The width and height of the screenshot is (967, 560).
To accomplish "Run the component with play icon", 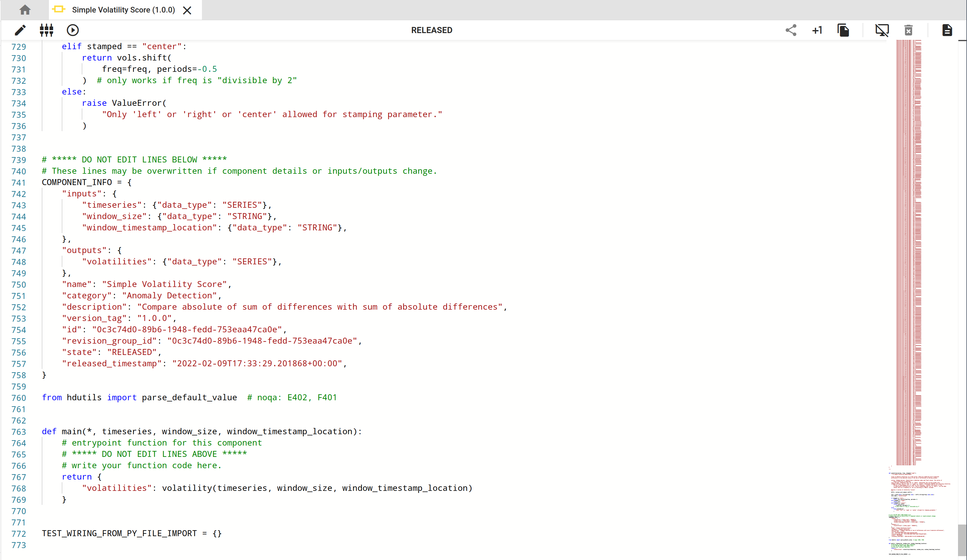I will click(72, 30).
